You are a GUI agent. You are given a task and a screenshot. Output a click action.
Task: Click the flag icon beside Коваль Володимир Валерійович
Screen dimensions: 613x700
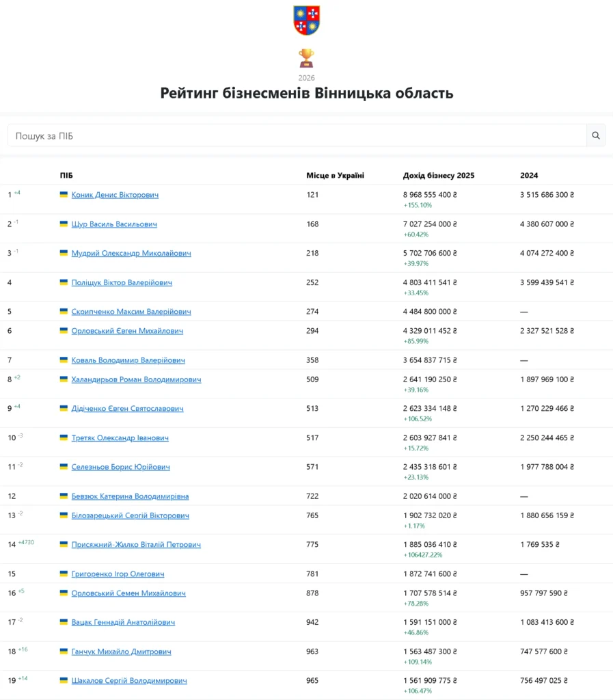64,360
